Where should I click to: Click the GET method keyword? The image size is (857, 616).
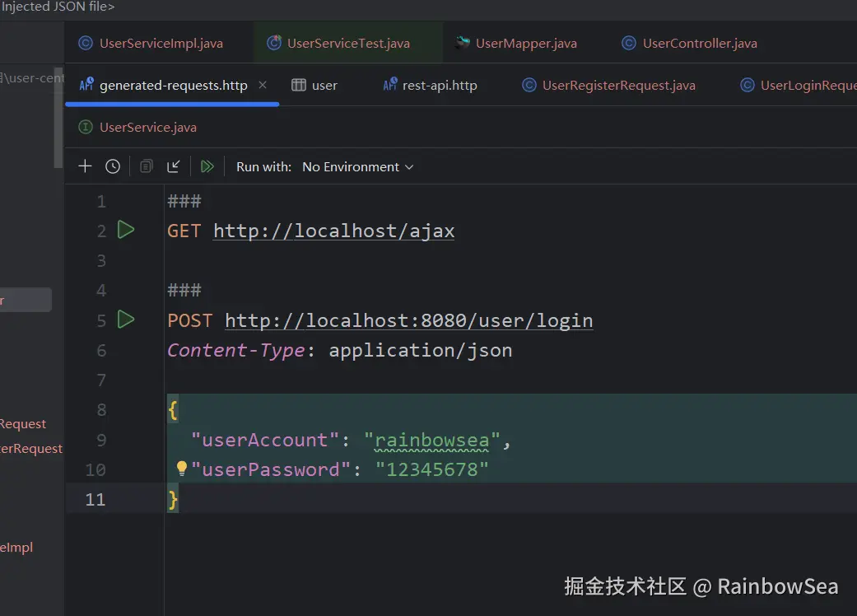[x=184, y=231]
